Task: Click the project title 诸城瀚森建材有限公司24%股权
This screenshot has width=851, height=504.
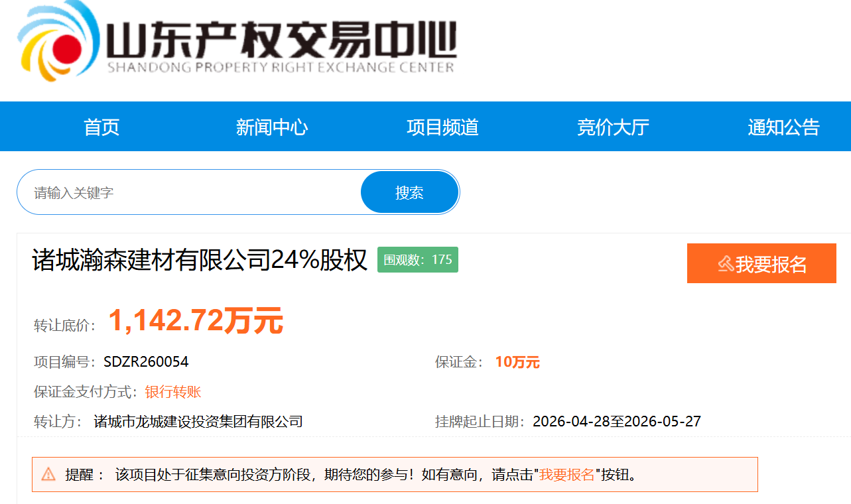Action: tap(200, 260)
